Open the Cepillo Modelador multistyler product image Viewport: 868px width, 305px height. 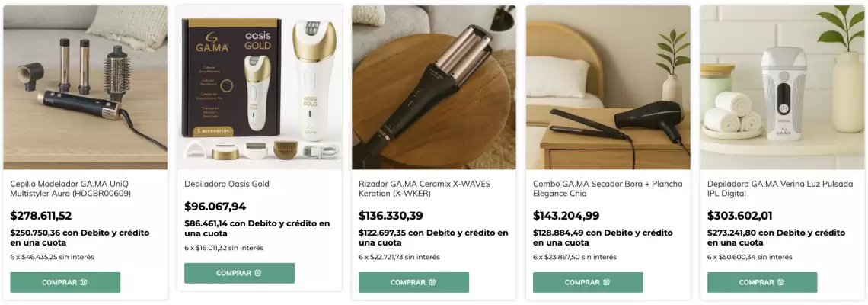coord(85,87)
